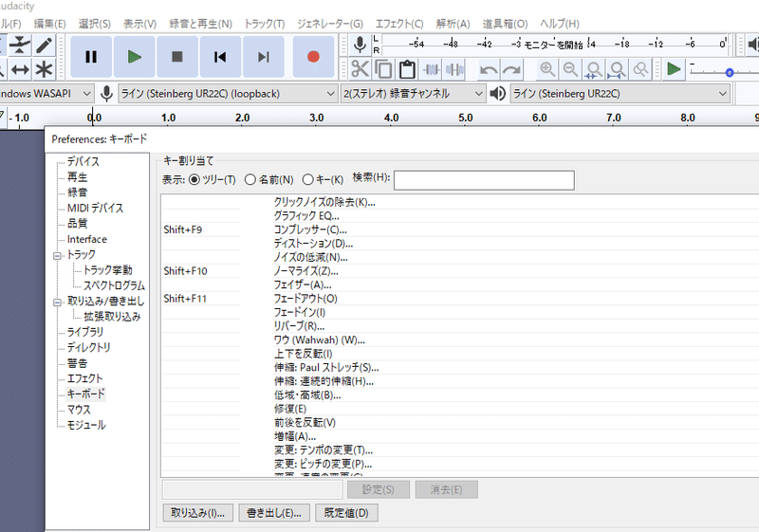The image size is (759, 532).
Task: Open the 録音と再生(N) menu
Action: tap(200, 24)
